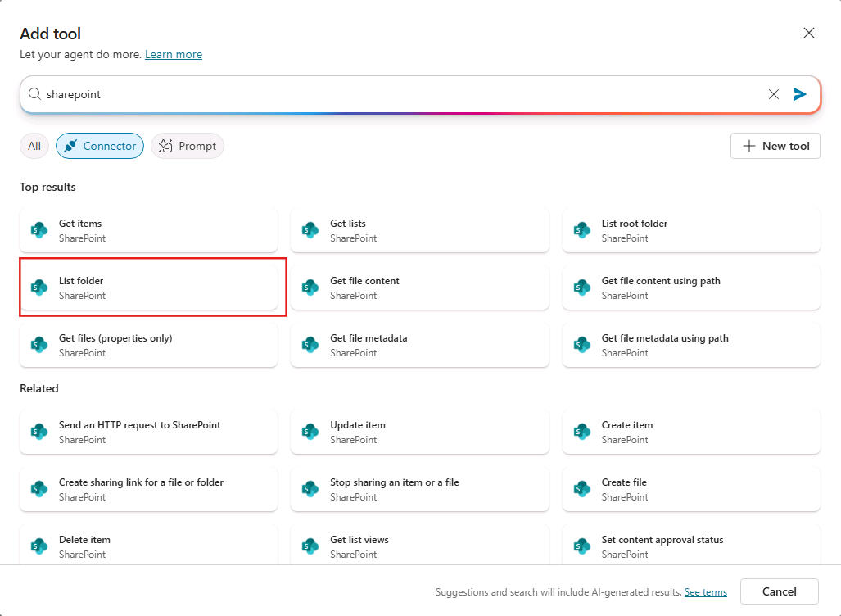Submit search with the arrow icon
This screenshot has width=841, height=616.
(800, 93)
